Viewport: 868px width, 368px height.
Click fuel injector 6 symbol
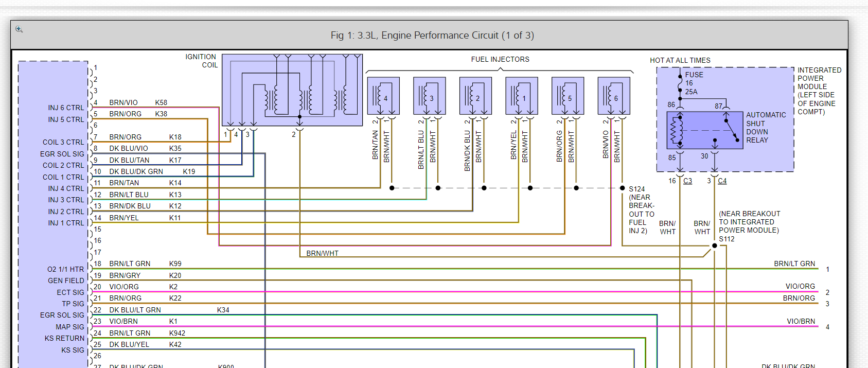(x=614, y=96)
